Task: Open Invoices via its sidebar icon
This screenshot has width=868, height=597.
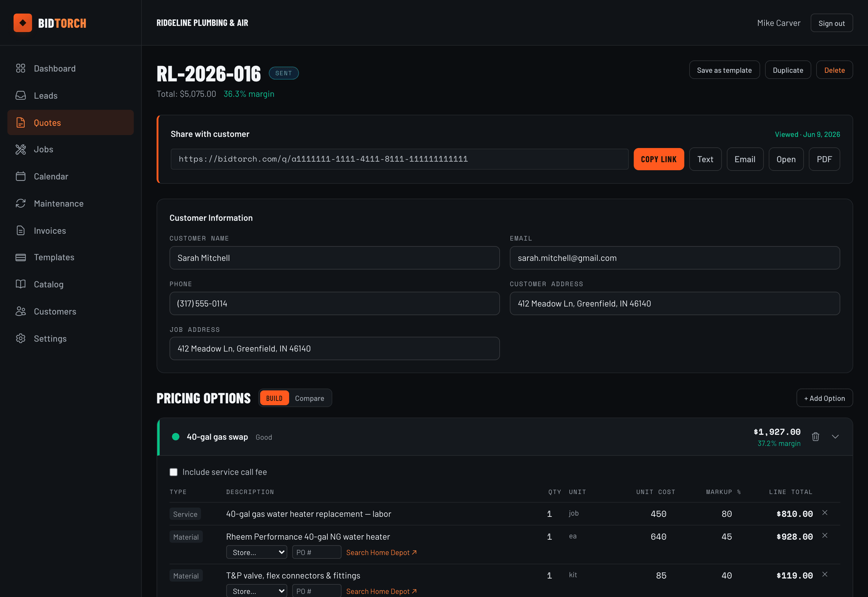Action: coord(21,230)
